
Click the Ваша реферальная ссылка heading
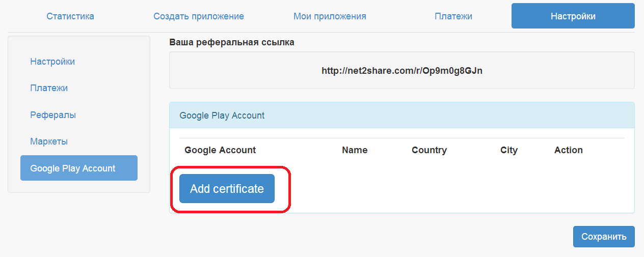(232, 42)
